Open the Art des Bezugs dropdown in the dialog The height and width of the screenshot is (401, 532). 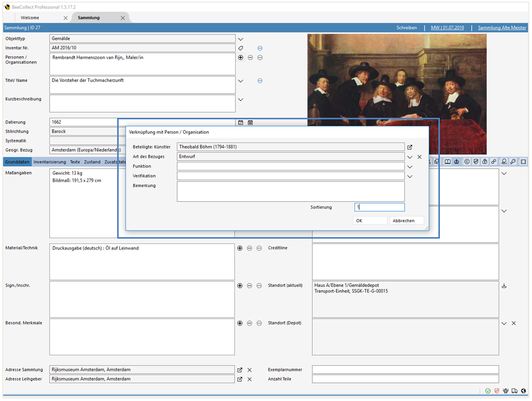pyautogui.click(x=410, y=157)
